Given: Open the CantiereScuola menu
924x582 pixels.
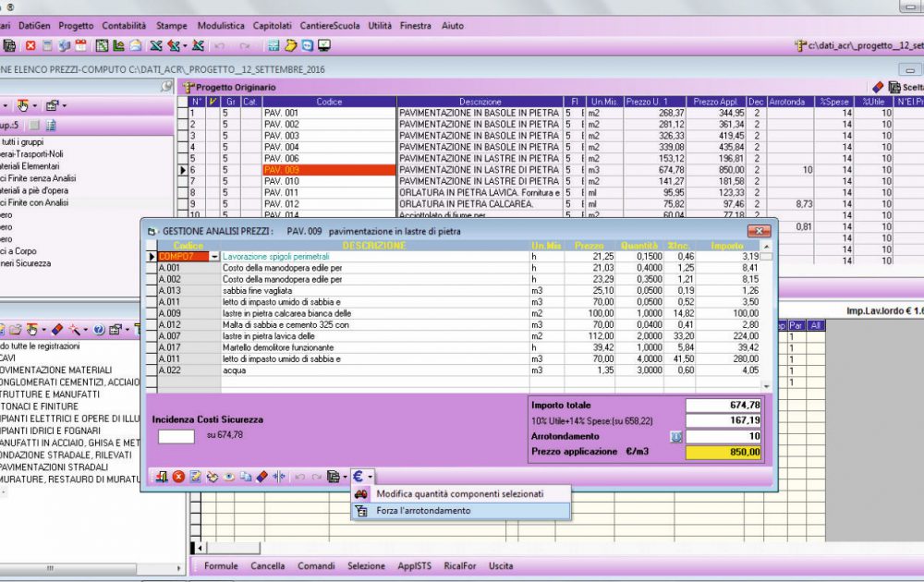Looking at the screenshot, I should point(330,26).
